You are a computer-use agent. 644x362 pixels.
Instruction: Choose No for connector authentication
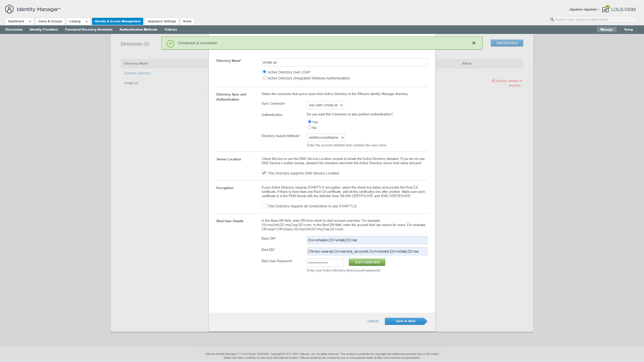(310, 127)
